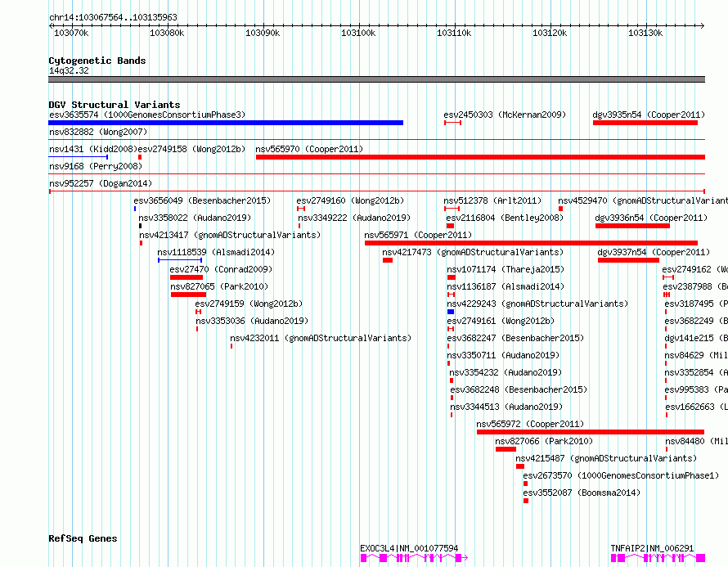Open the nsv1118539 Alsmadi2014 variant
The image size is (728, 567).
coord(216,252)
